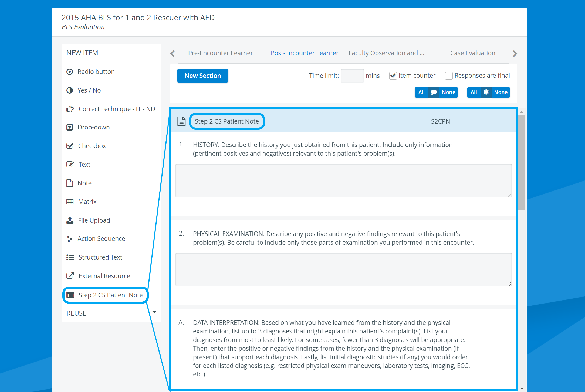The height and width of the screenshot is (392, 585).
Task: Select the Matrix grid icon
Action: (70, 202)
